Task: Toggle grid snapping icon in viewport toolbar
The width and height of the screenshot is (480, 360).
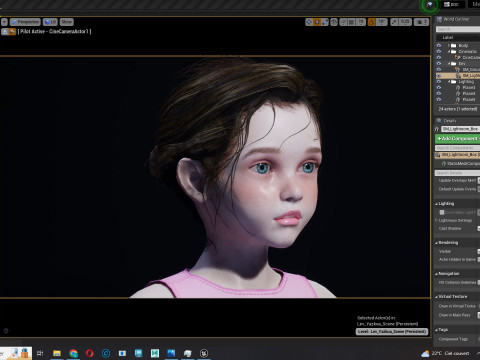Action: point(352,22)
